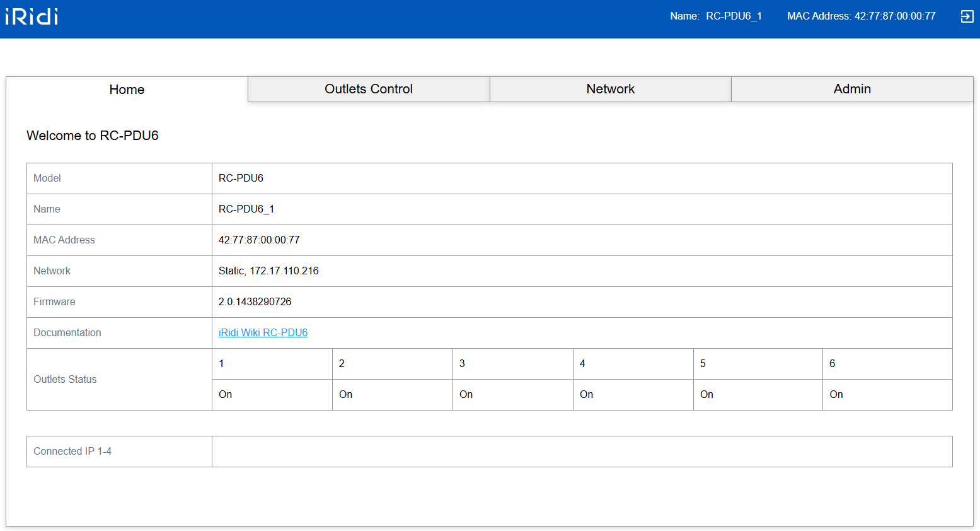Select the name value RC-PDU6_1 in the table

tap(246, 209)
